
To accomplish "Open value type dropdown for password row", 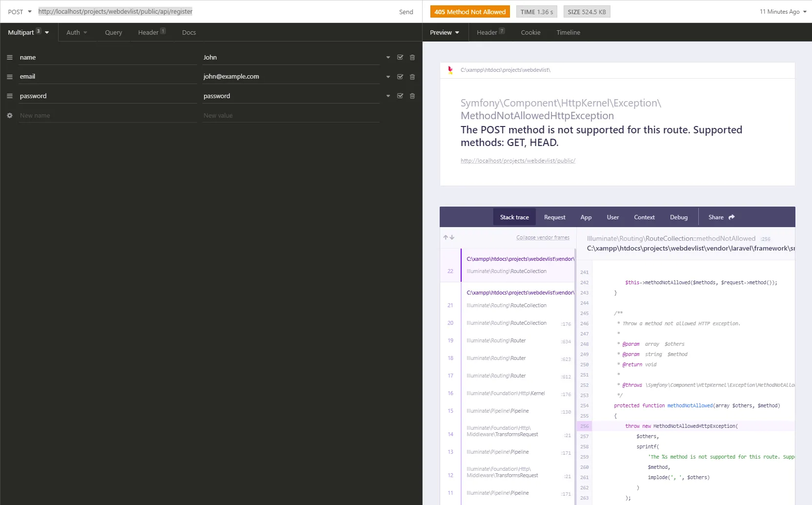I will 388,96.
